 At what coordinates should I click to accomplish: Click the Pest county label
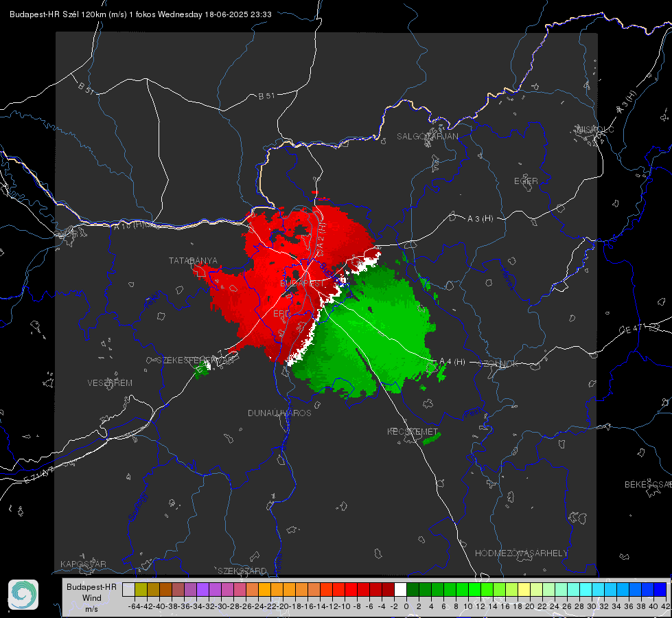coord(473,413)
